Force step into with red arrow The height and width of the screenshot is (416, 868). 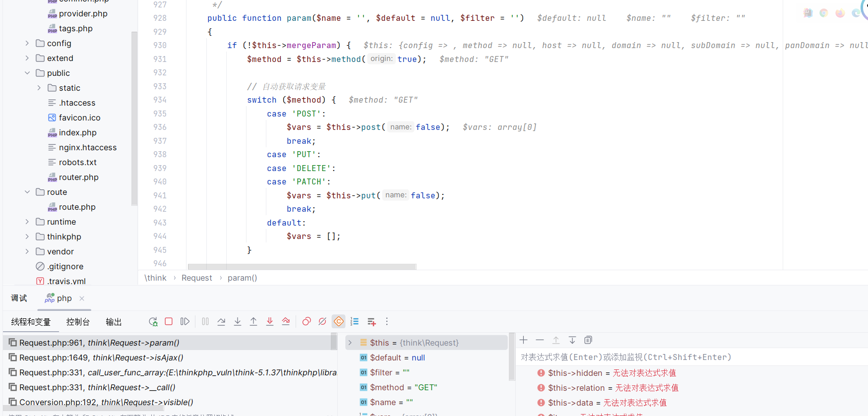(x=270, y=321)
